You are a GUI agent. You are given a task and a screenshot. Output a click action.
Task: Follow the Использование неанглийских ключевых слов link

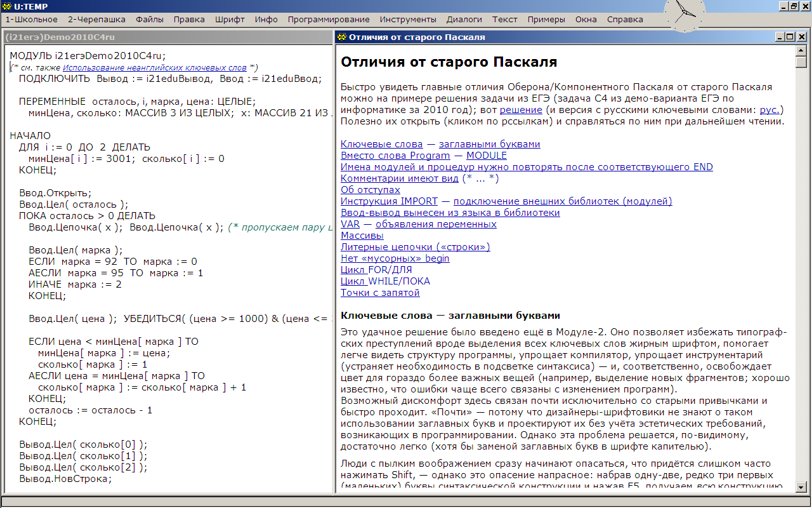click(x=155, y=67)
